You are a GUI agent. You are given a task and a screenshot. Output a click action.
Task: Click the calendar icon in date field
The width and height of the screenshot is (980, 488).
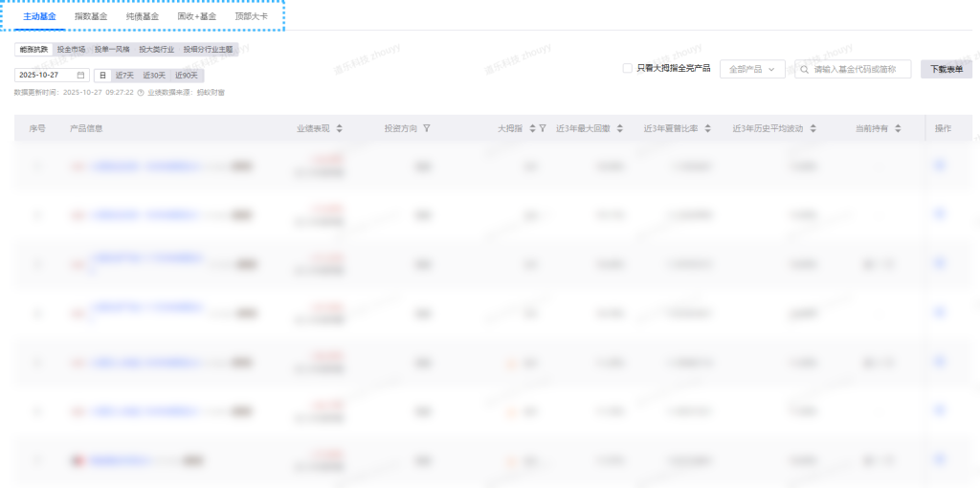pos(80,75)
